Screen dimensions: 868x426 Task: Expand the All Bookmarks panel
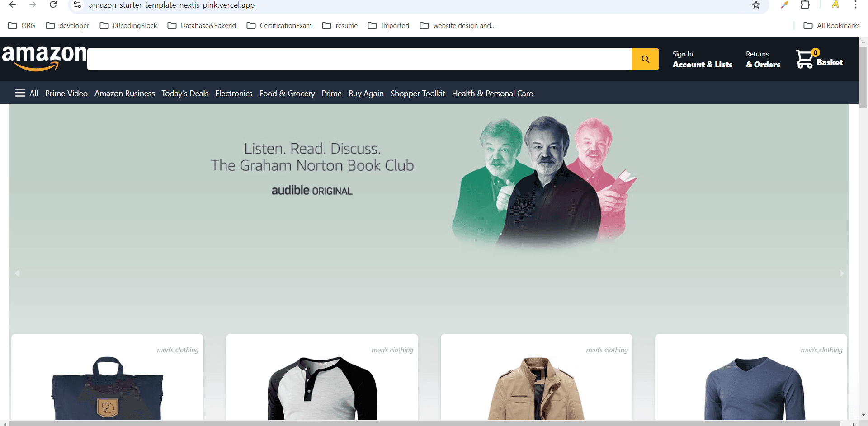pyautogui.click(x=831, y=25)
